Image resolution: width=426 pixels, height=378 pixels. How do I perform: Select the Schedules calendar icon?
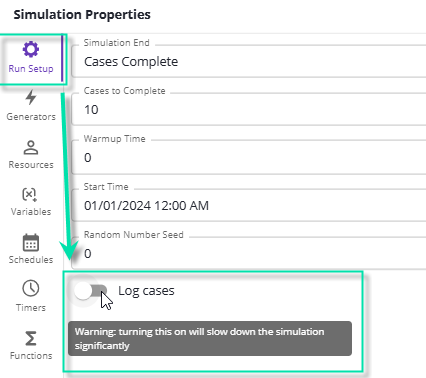[31, 242]
